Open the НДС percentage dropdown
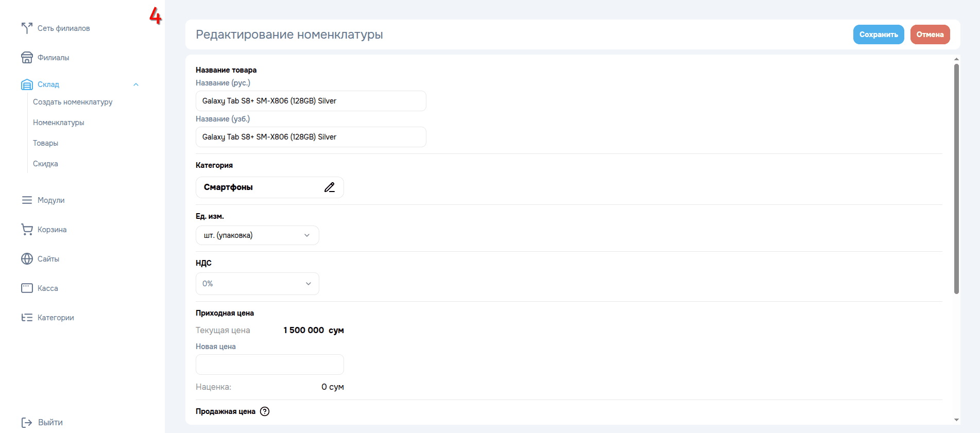980x433 pixels. (x=257, y=284)
